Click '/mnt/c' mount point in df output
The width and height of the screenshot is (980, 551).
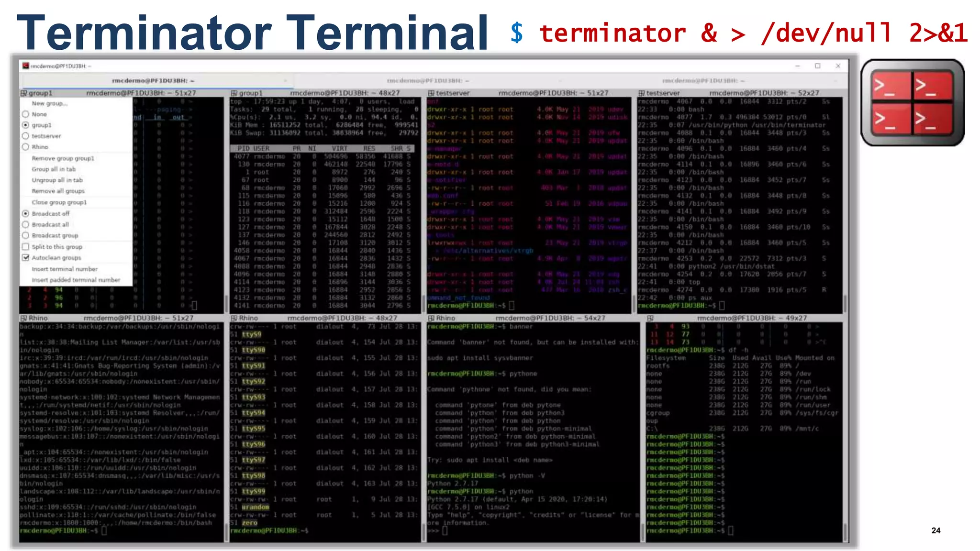(807, 429)
